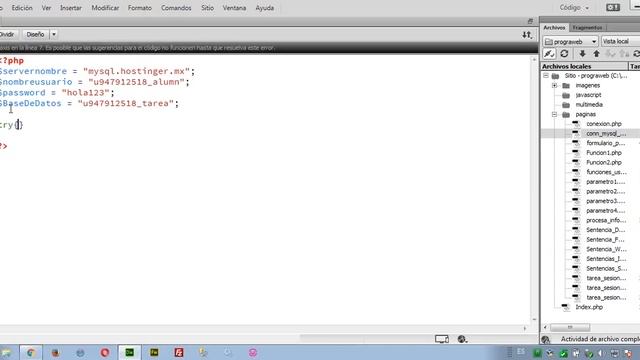The image size is (640, 360).
Task: Click the volume icon in system tray
Action: (x=601, y=353)
